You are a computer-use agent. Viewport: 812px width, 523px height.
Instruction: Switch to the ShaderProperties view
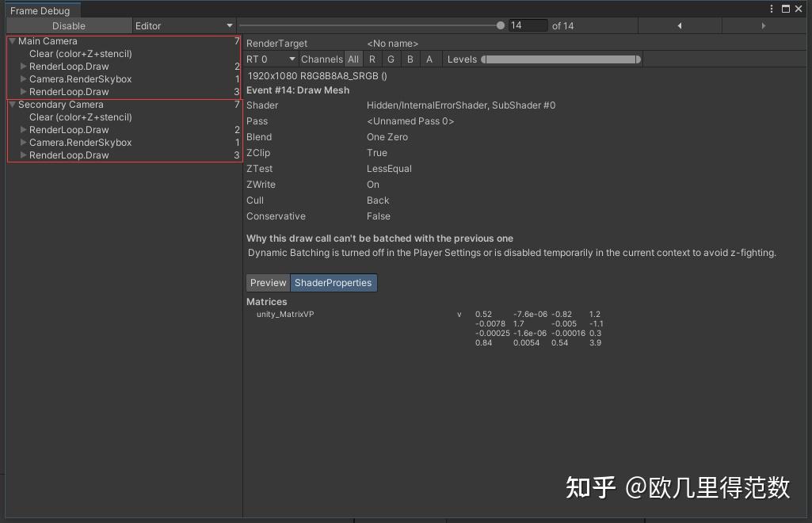[334, 282]
